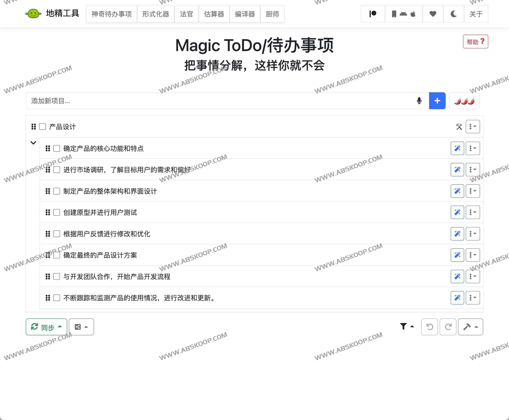Open the filter funnel dropdown
509x420 pixels.
[407, 327]
